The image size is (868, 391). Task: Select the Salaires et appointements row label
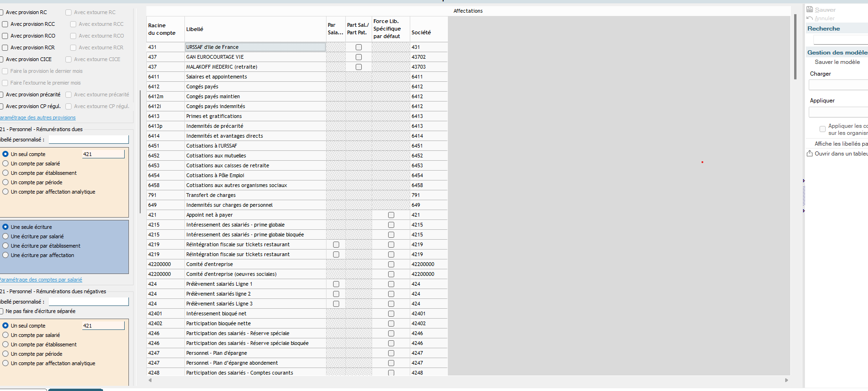(x=216, y=77)
